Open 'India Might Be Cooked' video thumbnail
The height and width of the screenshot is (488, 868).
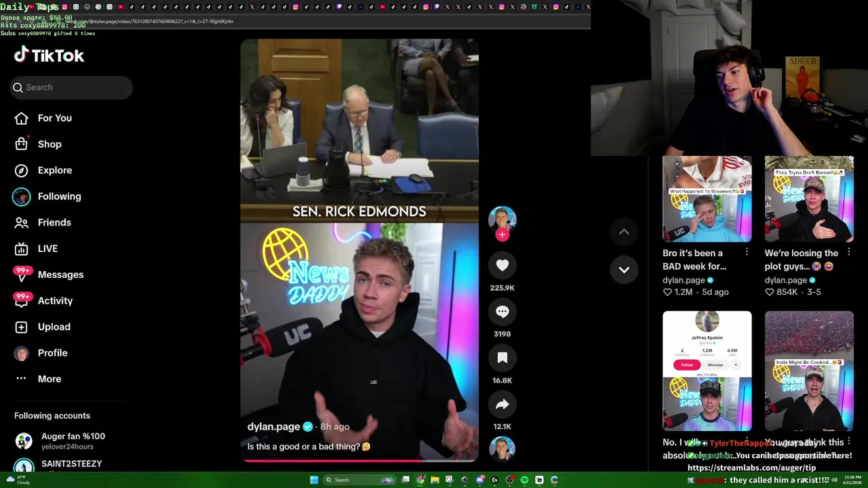[809, 371]
